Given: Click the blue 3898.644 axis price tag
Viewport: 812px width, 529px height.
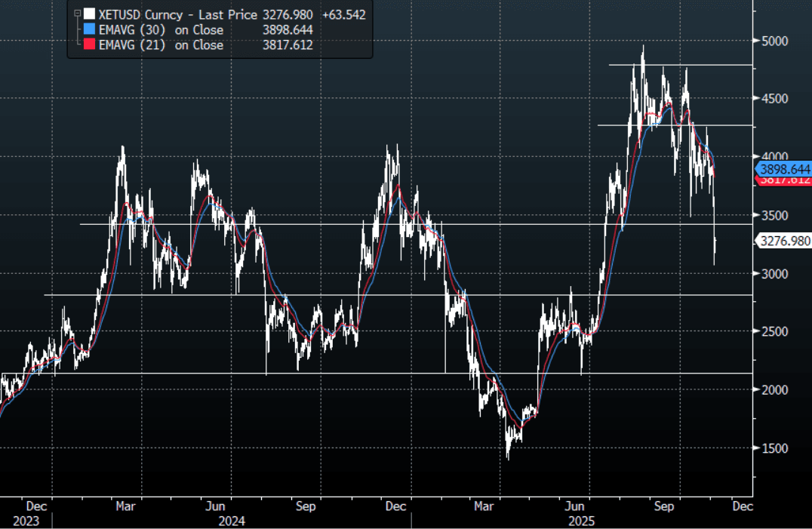Looking at the screenshot, I should [783, 168].
